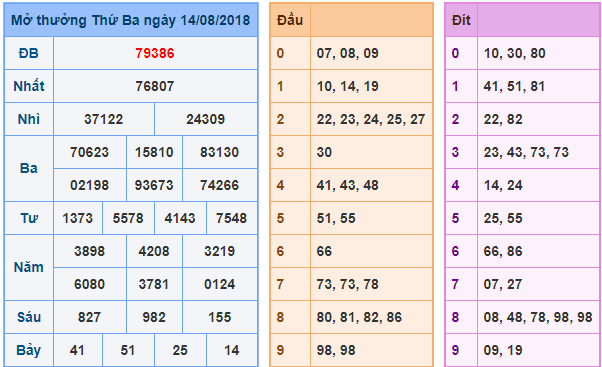Click the Nhất row label
Screen dimensions: 602x367
29,86
